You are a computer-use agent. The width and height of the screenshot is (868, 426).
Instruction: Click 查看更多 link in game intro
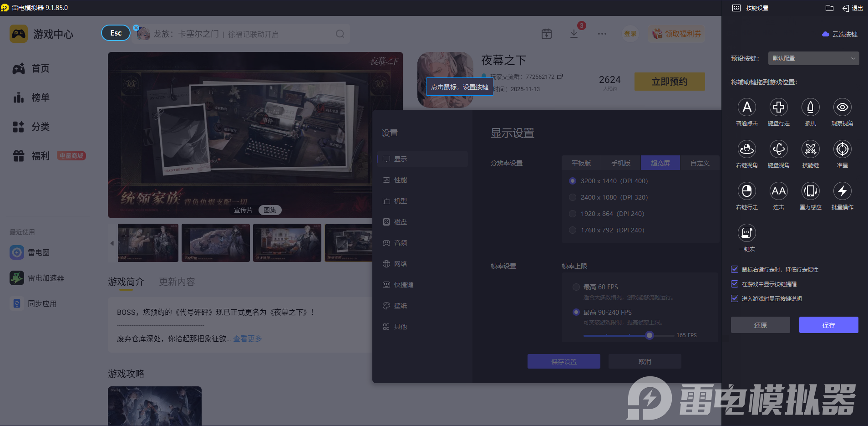point(248,339)
